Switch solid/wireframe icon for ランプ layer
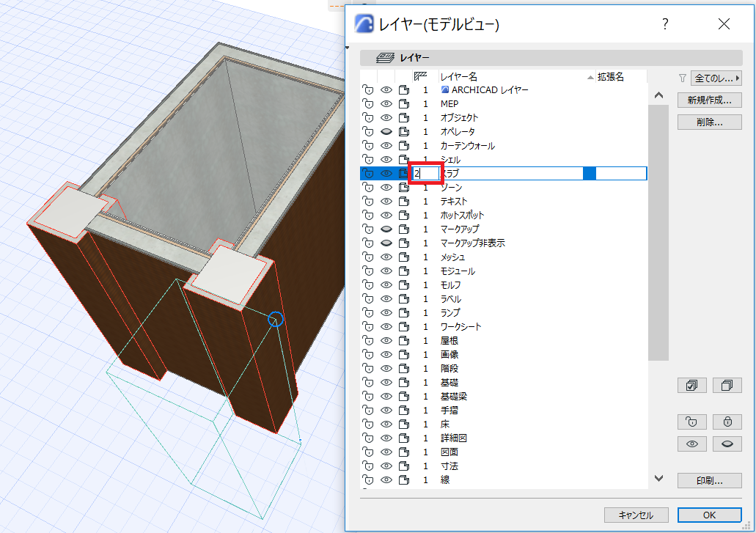756x533 pixels. [x=404, y=313]
